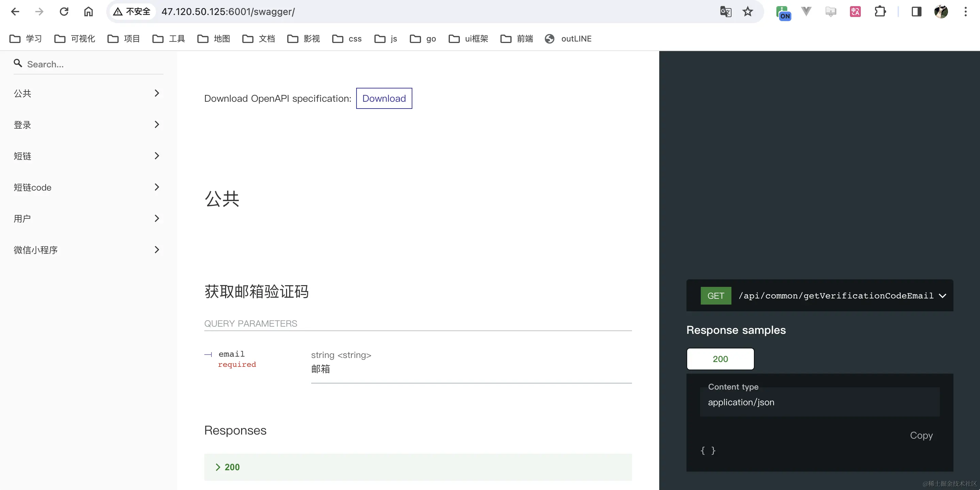Screen dimensions: 980x490
Task: Open the outLINE bookmark
Action: 568,39
